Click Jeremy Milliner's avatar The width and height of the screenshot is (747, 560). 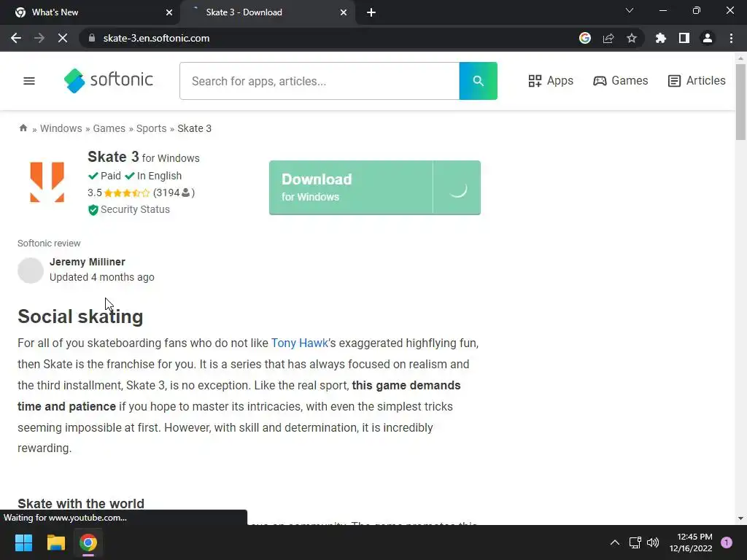(31, 270)
